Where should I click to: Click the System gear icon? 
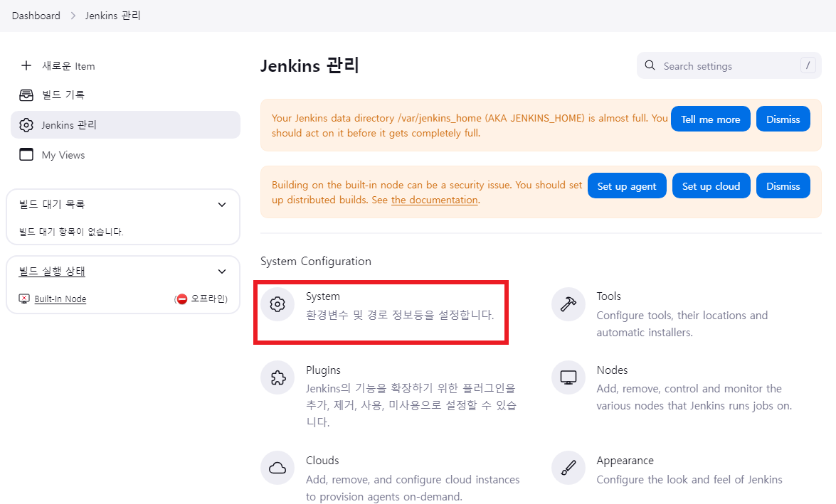pyautogui.click(x=277, y=304)
